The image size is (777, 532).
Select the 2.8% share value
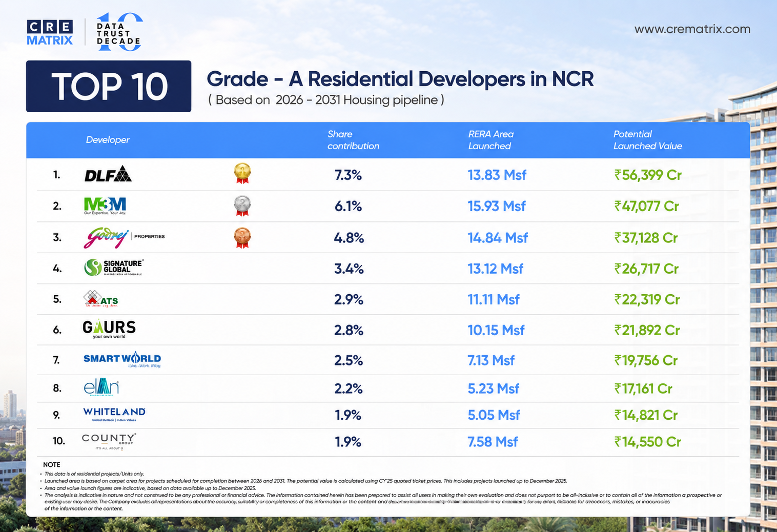pos(349,330)
